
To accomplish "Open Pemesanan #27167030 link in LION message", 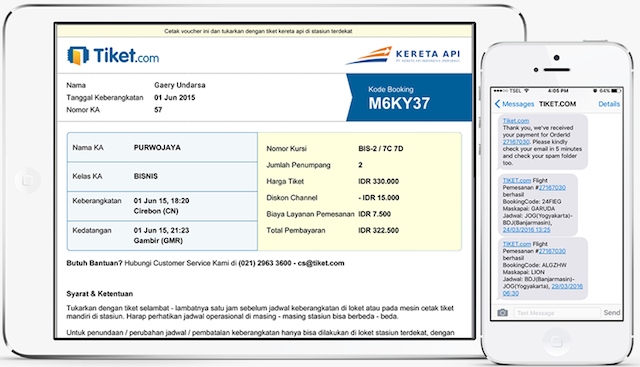I will point(552,251).
